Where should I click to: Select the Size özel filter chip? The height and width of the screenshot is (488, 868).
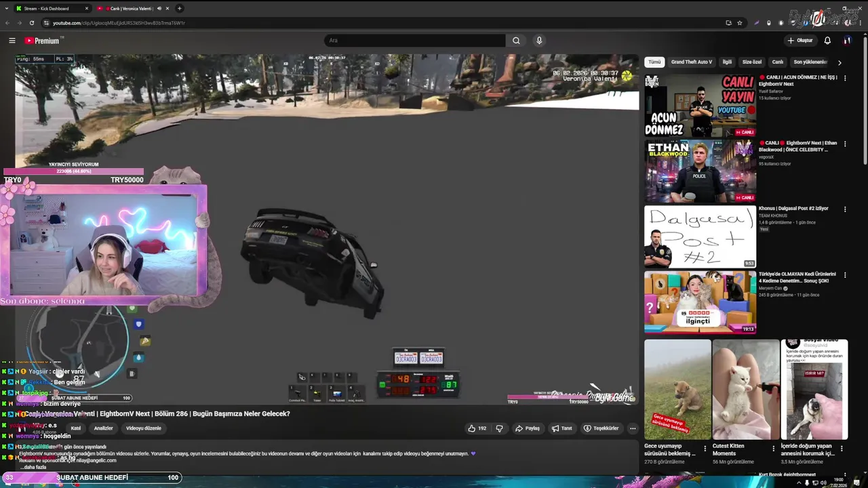752,62
